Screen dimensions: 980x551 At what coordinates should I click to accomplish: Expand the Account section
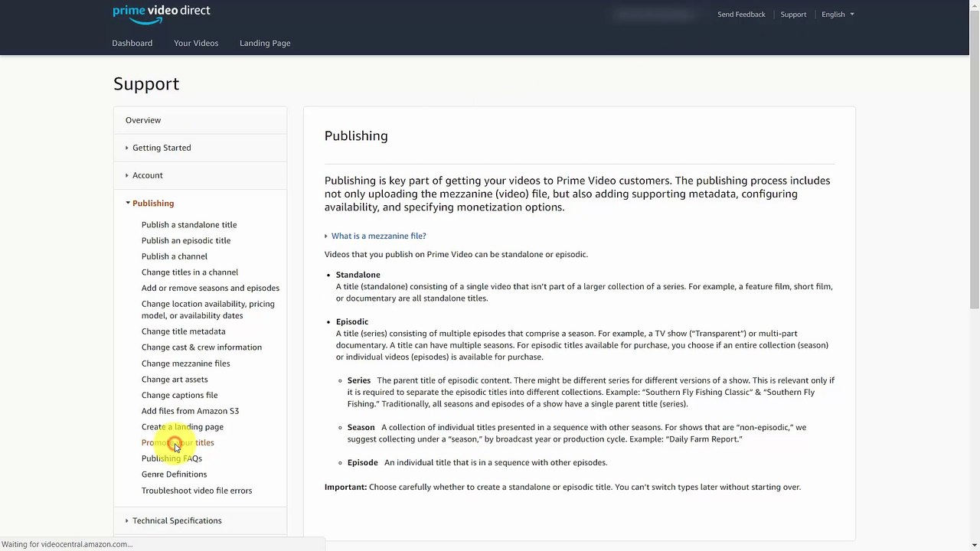click(x=148, y=175)
